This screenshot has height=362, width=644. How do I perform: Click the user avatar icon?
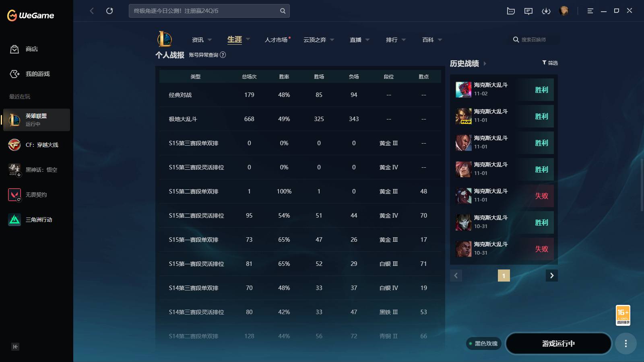tap(564, 11)
